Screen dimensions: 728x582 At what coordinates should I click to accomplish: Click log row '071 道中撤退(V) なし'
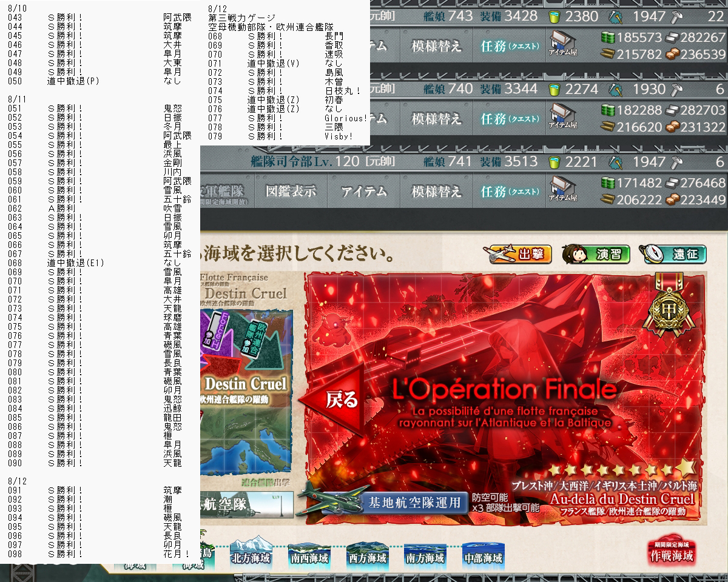275,63
